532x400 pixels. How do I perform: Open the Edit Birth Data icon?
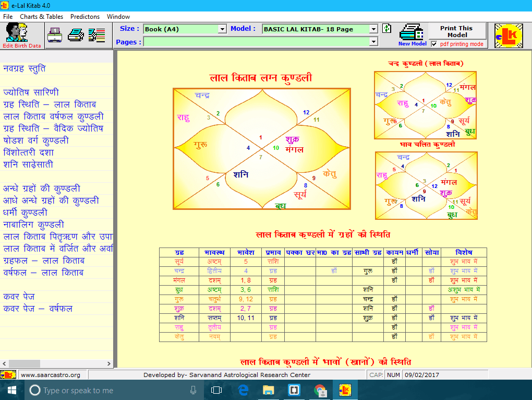tap(22, 36)
